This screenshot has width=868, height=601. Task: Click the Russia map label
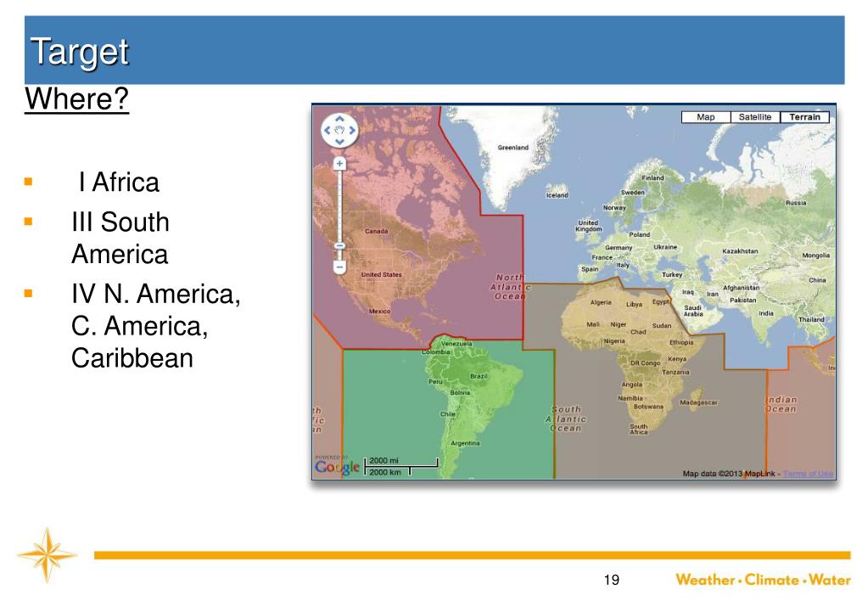[796, 203]
